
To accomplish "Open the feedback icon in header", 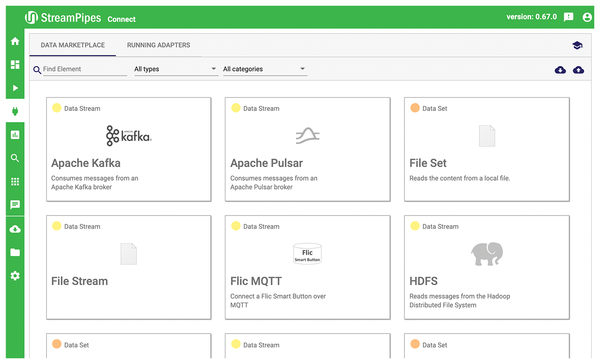I will click(569, 17).
